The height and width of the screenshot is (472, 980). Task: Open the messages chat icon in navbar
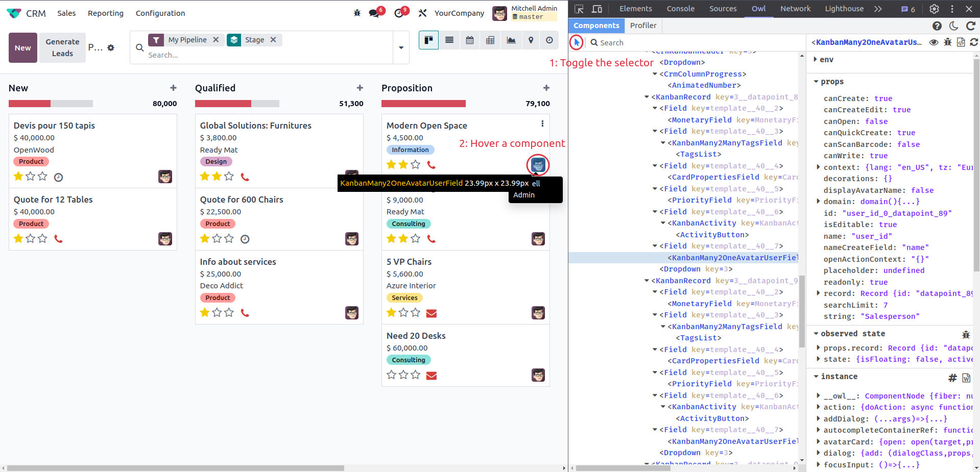pos(374,13)
